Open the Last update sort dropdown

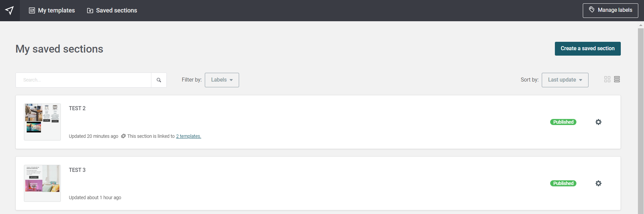[x=565, y=80]
